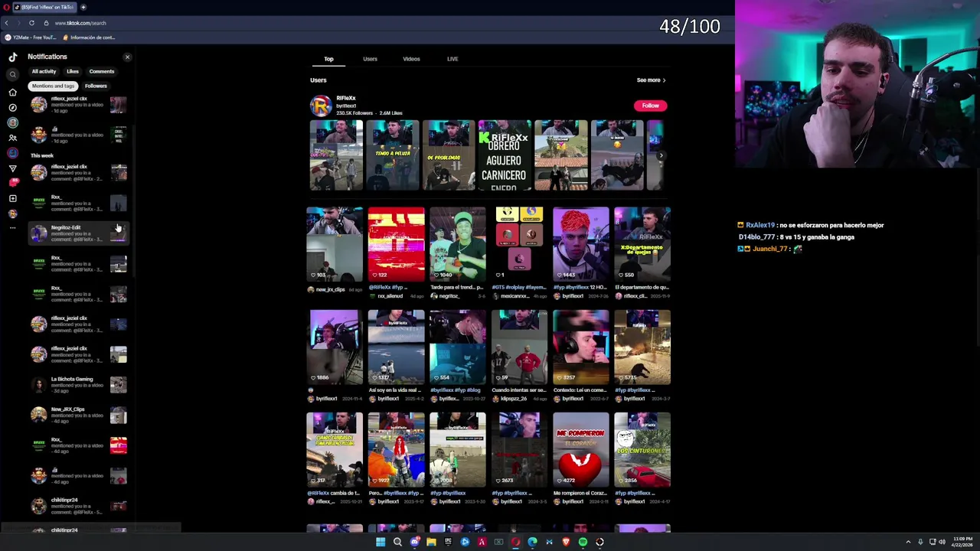Go to the Home feed icon

tap(12, 92)
